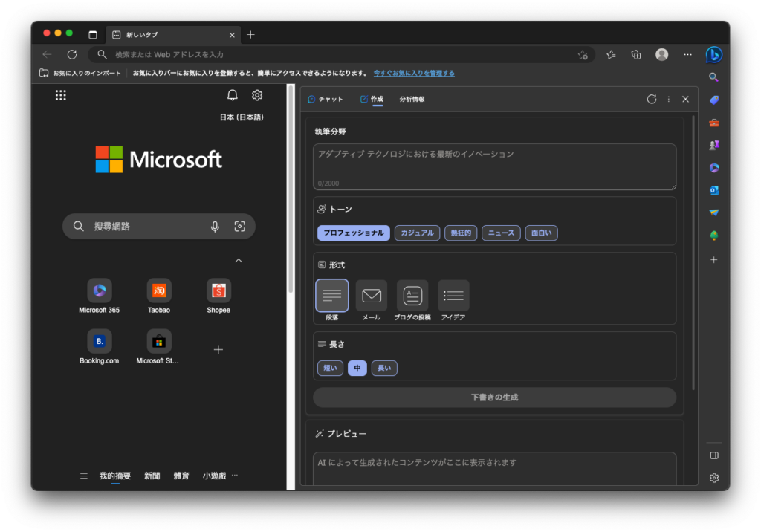Click the 下書きの生成 button

click(x=494, y=397)
